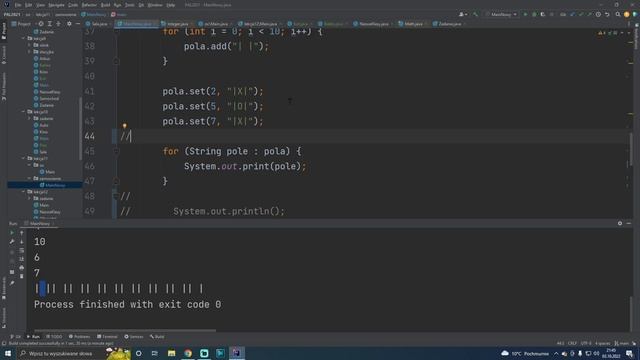The height and width of the screenshot is (360, 640).
Task: Click the down arrow in Run console toolbar
Action: click(22, 242)
